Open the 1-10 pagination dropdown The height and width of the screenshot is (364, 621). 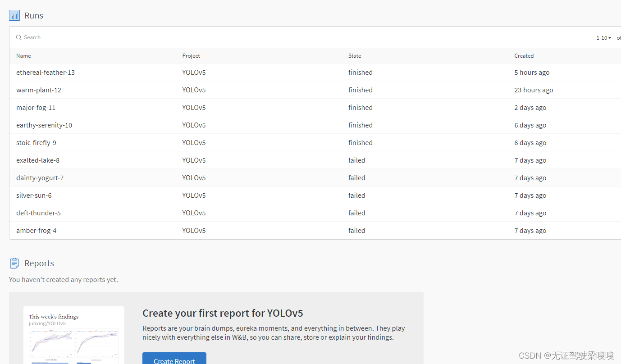point(604,38)
